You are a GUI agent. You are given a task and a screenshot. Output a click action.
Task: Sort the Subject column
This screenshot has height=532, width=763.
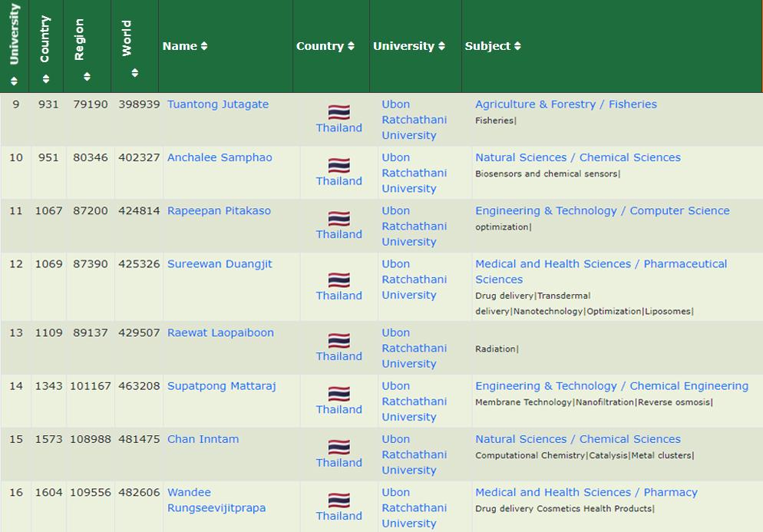(x=517, y=46)
